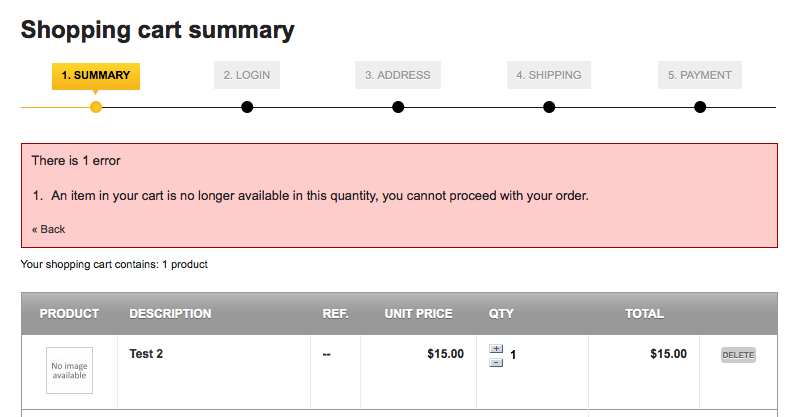Open the 1. Summary step tab
Screen dimensions: 793x417
(x=96, y=75)
